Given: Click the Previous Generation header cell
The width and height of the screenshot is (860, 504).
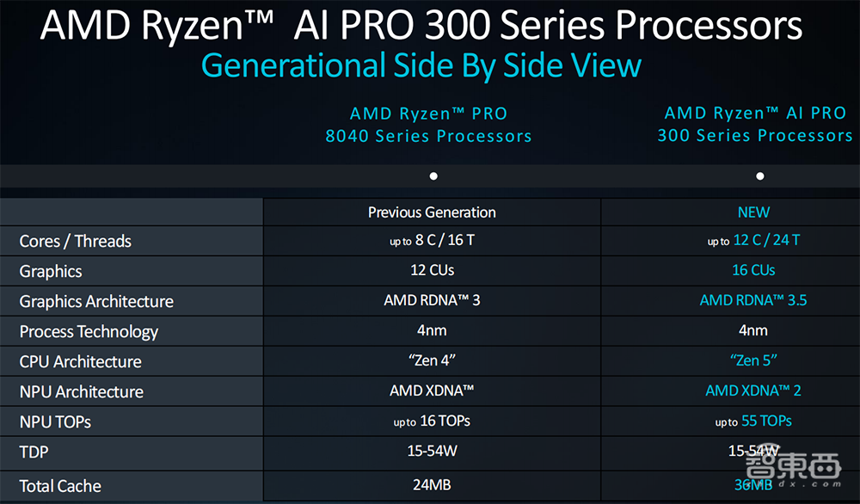Looking at the screenshot, I should pos(432,212).
